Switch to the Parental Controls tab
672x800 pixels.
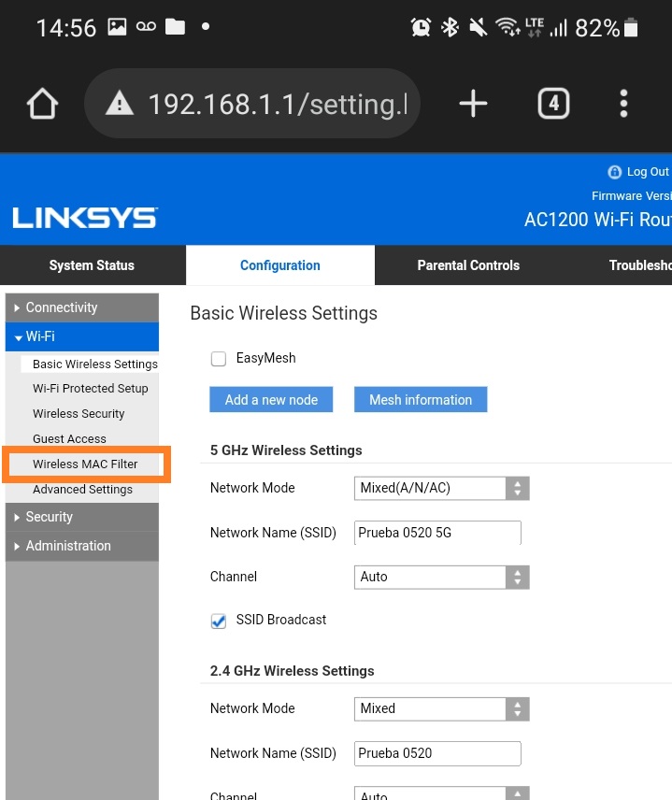pos(468,265)
